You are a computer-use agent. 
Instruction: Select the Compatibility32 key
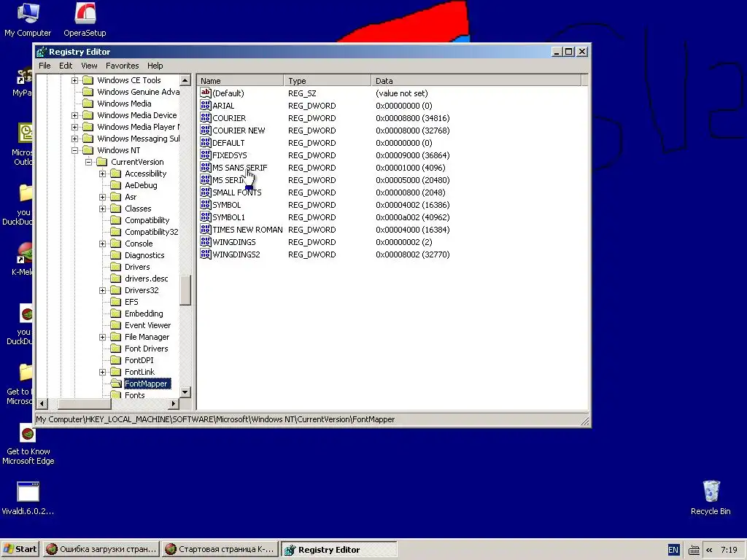tap(152, 232)
